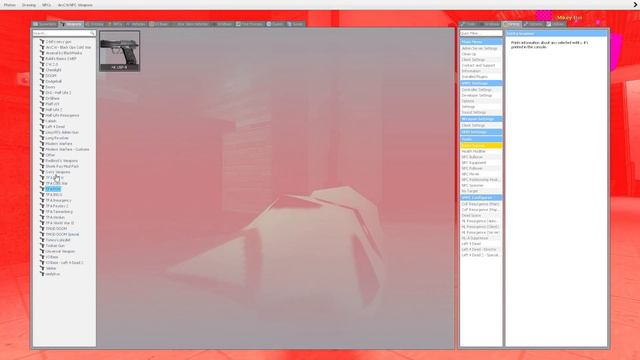
Task: Open the NPCs menu in top bar
Action: tap(47, 5)
